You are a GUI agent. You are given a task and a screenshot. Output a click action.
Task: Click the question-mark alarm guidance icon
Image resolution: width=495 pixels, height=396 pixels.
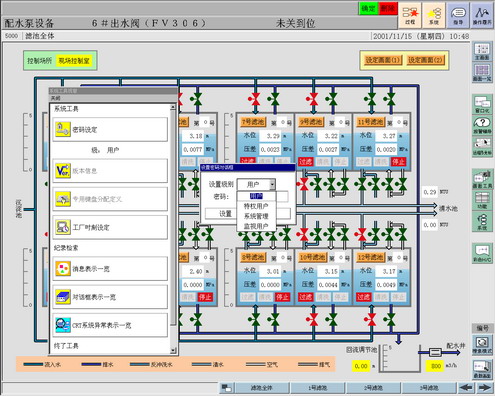click(x=482, y=124)
